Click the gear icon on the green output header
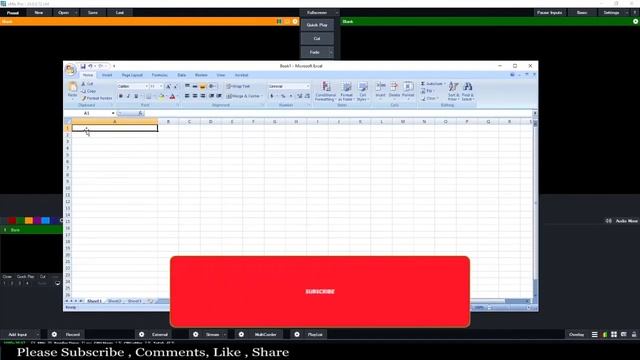640x360 pixels. (636, 21)
